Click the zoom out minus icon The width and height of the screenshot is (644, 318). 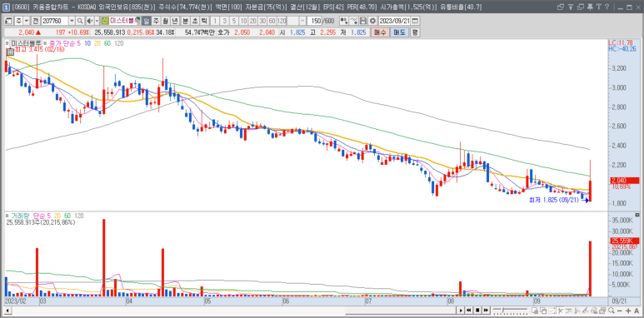(x=619, y=311)
